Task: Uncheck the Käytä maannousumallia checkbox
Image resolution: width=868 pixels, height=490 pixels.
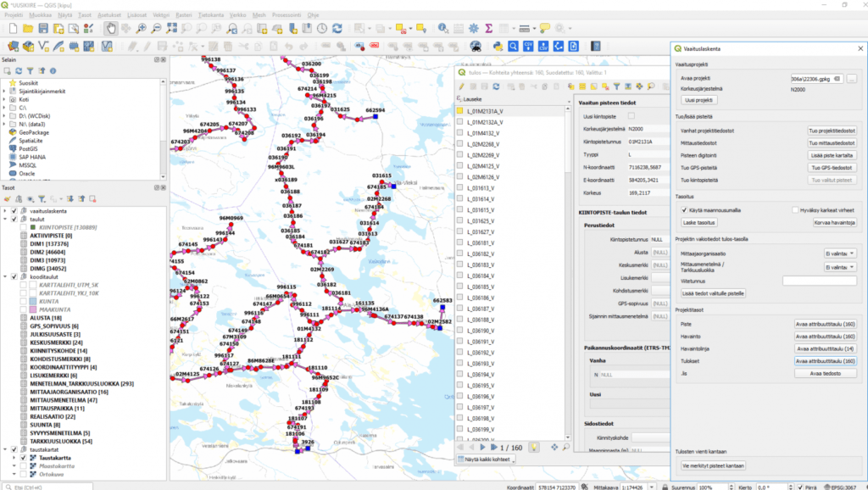Action: [685, 209]
